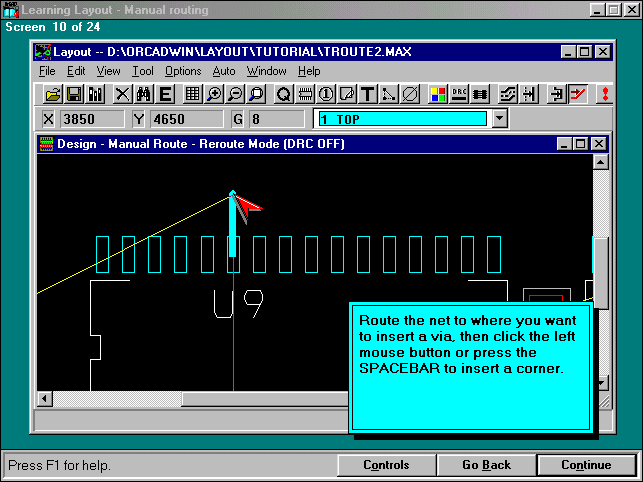
Task: Click the Save disk icon
Action: (x=74, y=94)
